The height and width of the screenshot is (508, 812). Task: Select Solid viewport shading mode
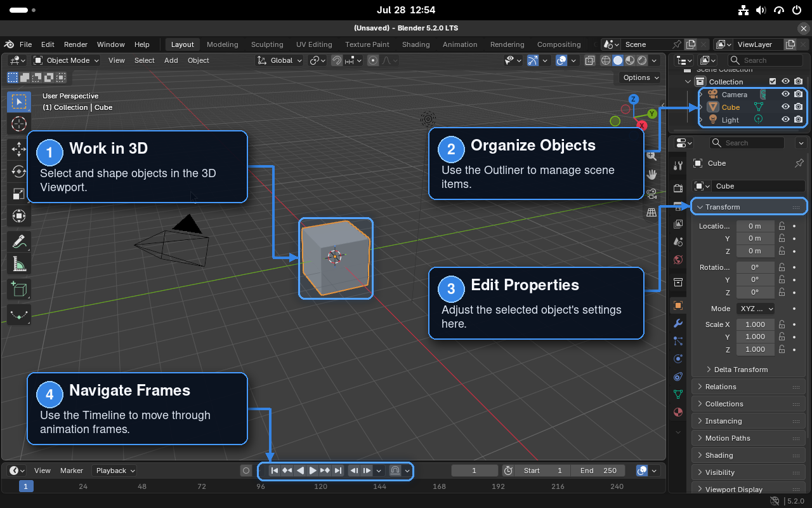[x=618, y=60]
